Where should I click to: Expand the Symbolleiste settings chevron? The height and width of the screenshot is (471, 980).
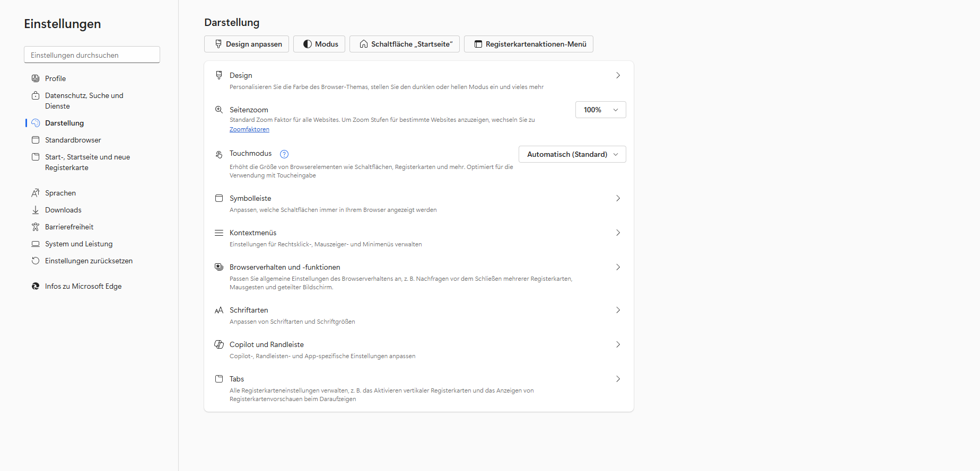pyautogui.click(x=618, y=198)
